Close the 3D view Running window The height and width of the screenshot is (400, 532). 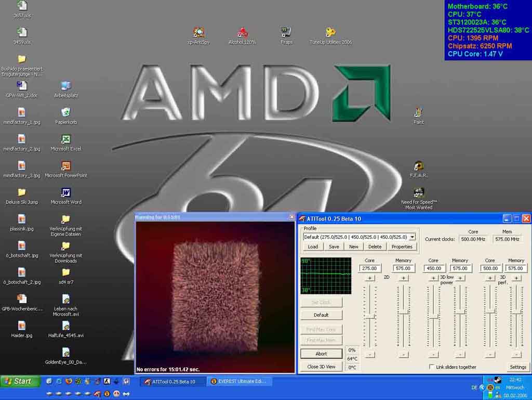coord(291,217)
